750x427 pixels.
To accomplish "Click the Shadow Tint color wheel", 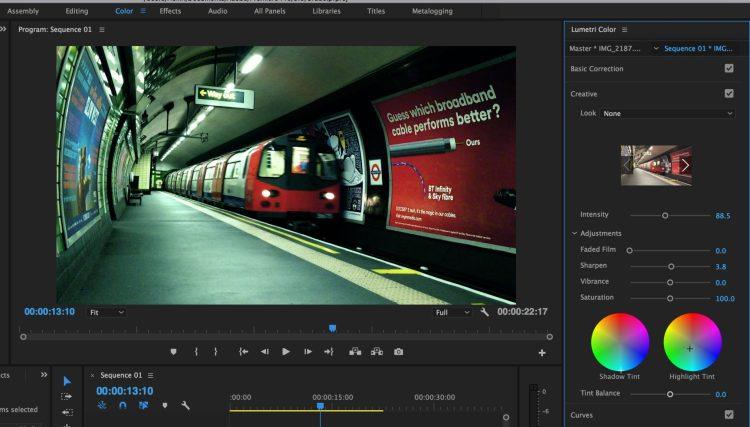I will [620, 342].
